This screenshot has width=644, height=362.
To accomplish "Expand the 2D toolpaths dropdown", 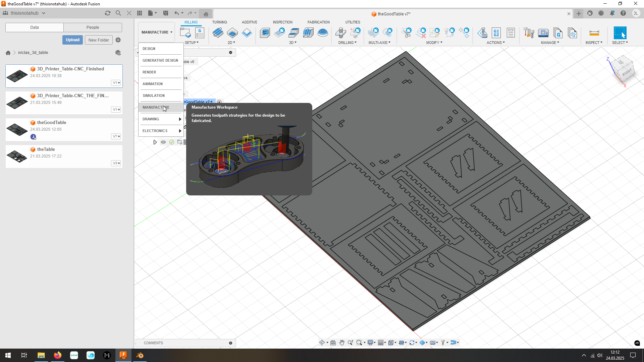I will (231, 43).
